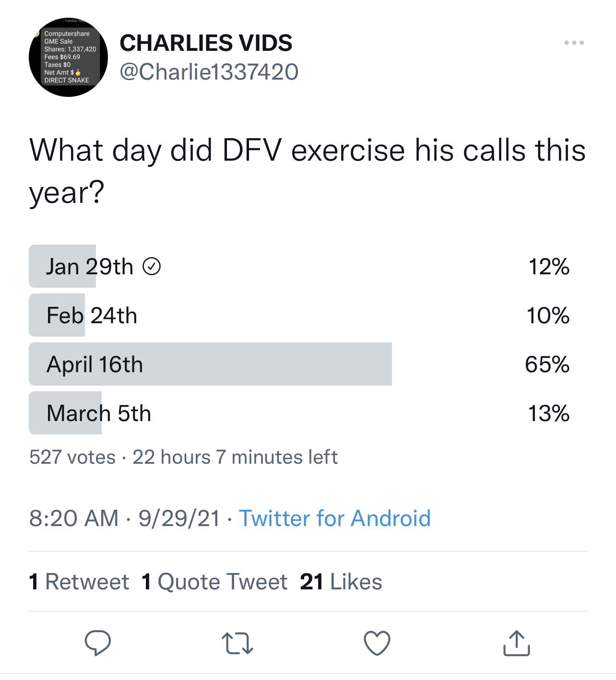The image size is (616, 680).
Task: Click the 65% result for April 16th
Action: pos(547,364)
